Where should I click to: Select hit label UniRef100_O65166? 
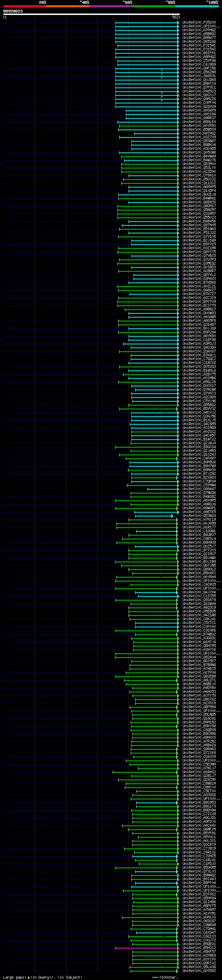pos(199,41)
